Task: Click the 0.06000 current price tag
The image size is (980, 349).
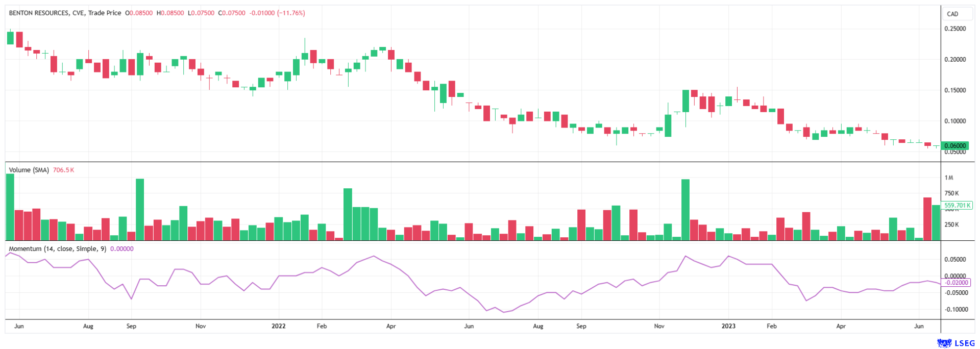Action: coord(954,146)
